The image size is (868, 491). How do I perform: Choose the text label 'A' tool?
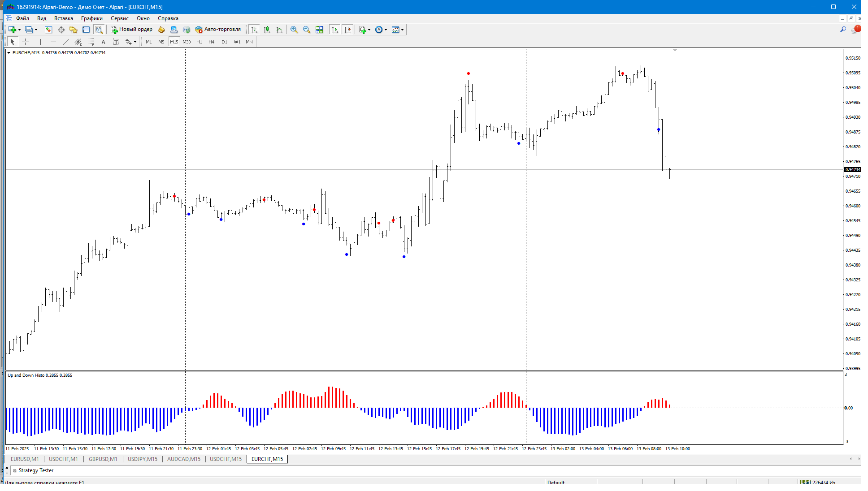click(103, 42)
